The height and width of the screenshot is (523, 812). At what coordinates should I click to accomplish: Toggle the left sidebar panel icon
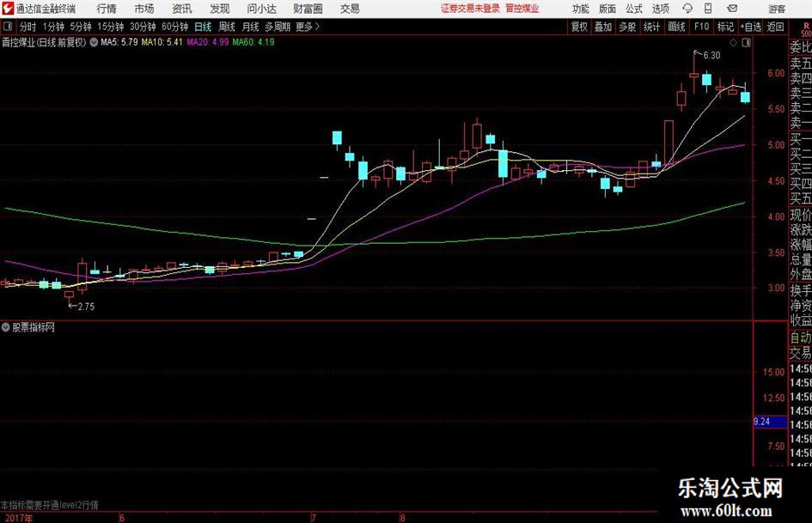(8, 27)
